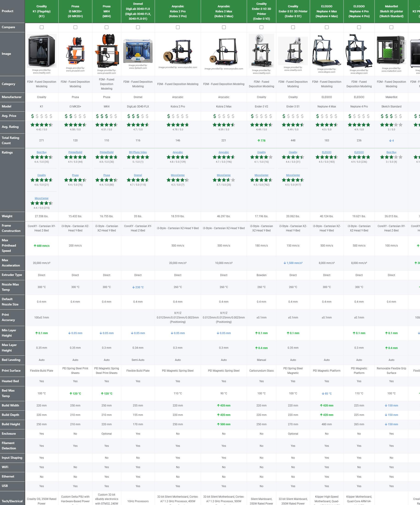
Task: Check compare box for Neptune 4 Pro
Action: 359,27
